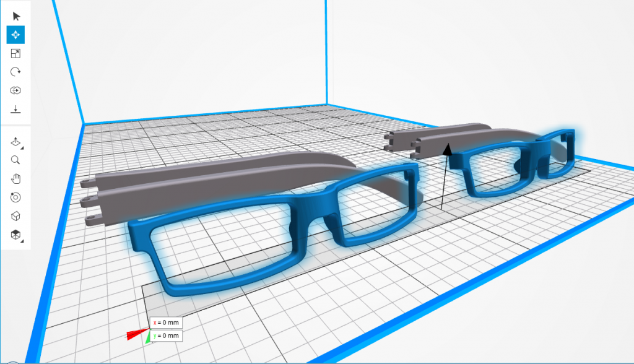Click the y = 0 mm field

pos(167,336)
